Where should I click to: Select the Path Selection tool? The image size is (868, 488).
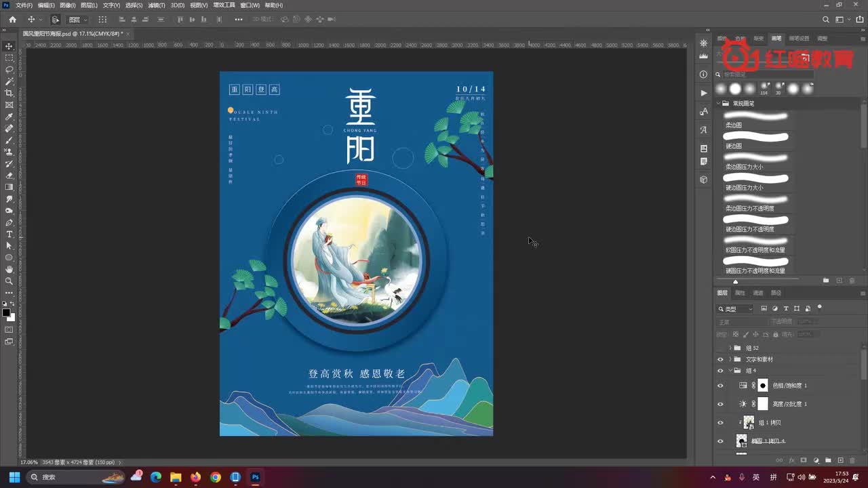[9, 245]
